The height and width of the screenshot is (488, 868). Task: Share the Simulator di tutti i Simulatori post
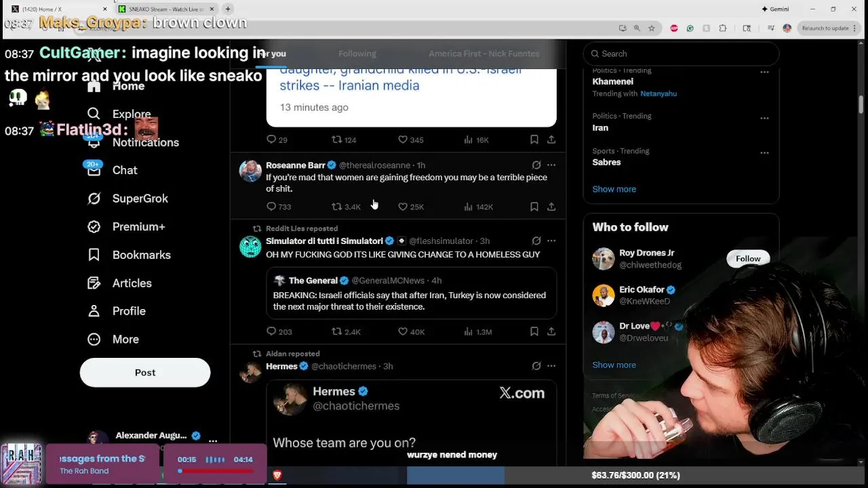[551, 331]
